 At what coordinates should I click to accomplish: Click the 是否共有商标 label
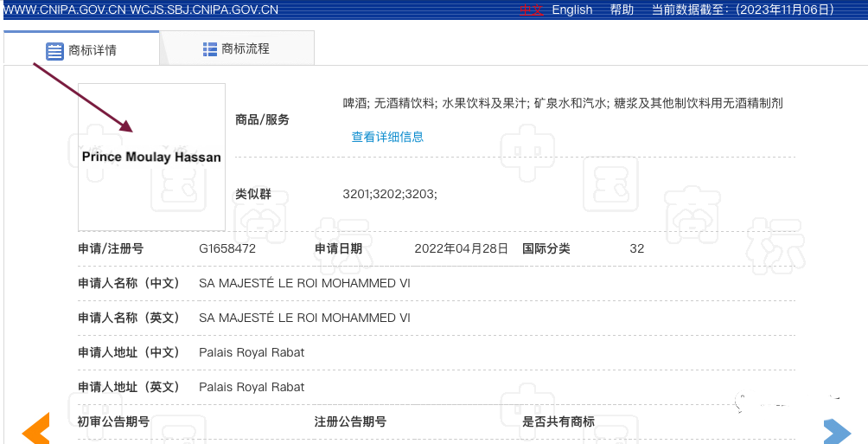point(558,421)
